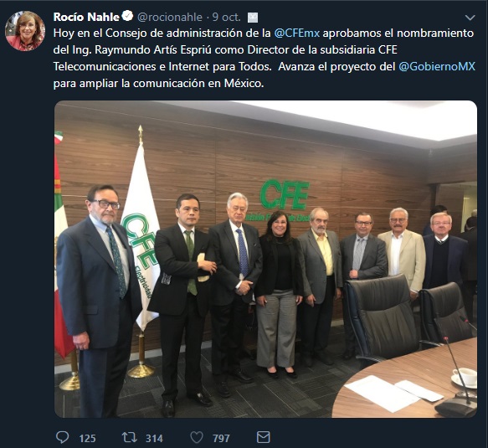This screenshot has width=488, height=448.
Task: Retweet this post via the retweet icon
Action: coord(130,437)
